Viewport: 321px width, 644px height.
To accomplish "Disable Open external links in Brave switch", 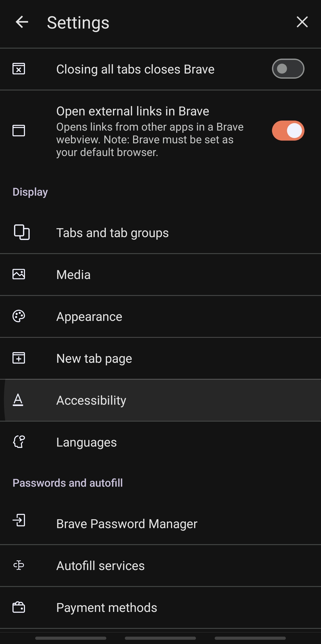I will coord(288,131).
